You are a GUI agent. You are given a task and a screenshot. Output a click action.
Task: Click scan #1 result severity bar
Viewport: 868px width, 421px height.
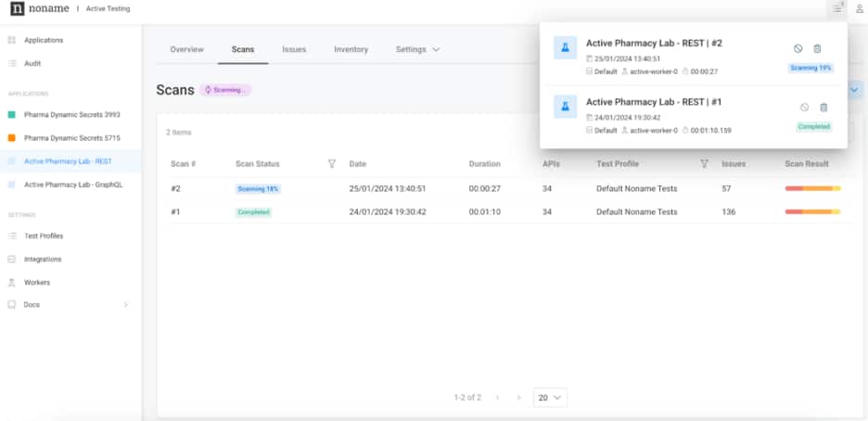pyautogui.click(x=812, y=211)
